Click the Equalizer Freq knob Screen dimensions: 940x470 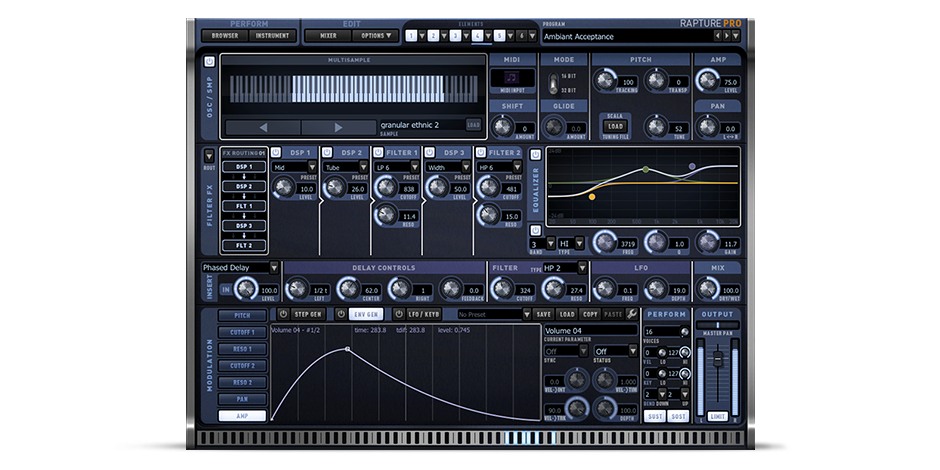click(x=605, y=243)
